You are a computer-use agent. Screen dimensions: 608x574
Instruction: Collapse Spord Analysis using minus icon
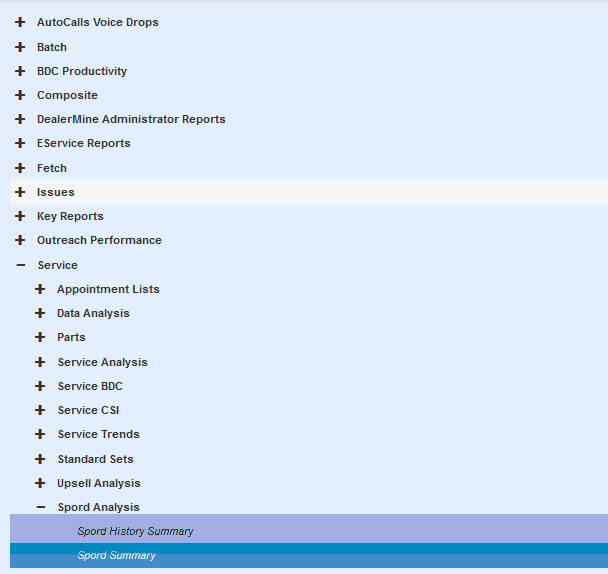click(x=40, y=507)
